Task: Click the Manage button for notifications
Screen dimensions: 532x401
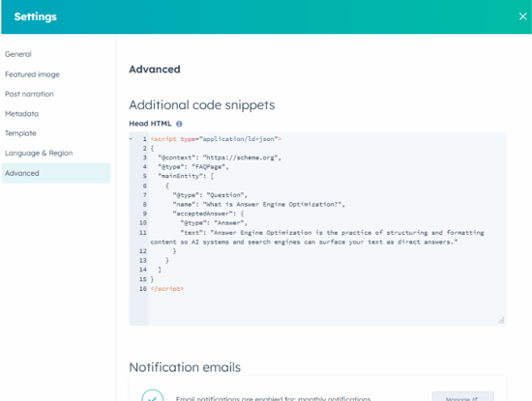Action: tap(462, 397)
